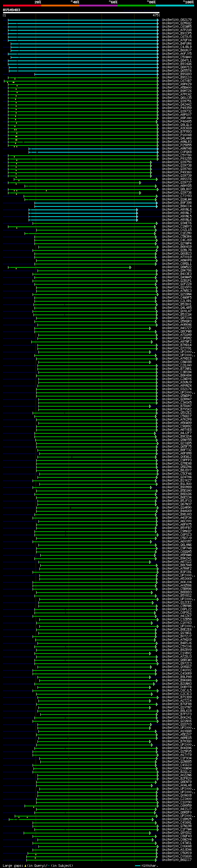197x868 pixels.
Task: Select the UniRef100_A0FJY5 label
Action: 177,54
